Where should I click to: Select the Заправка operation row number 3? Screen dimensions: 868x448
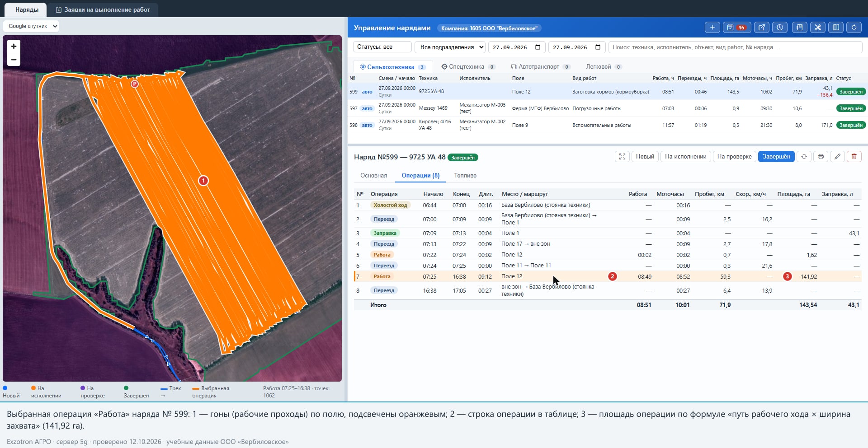click(607, 233)
